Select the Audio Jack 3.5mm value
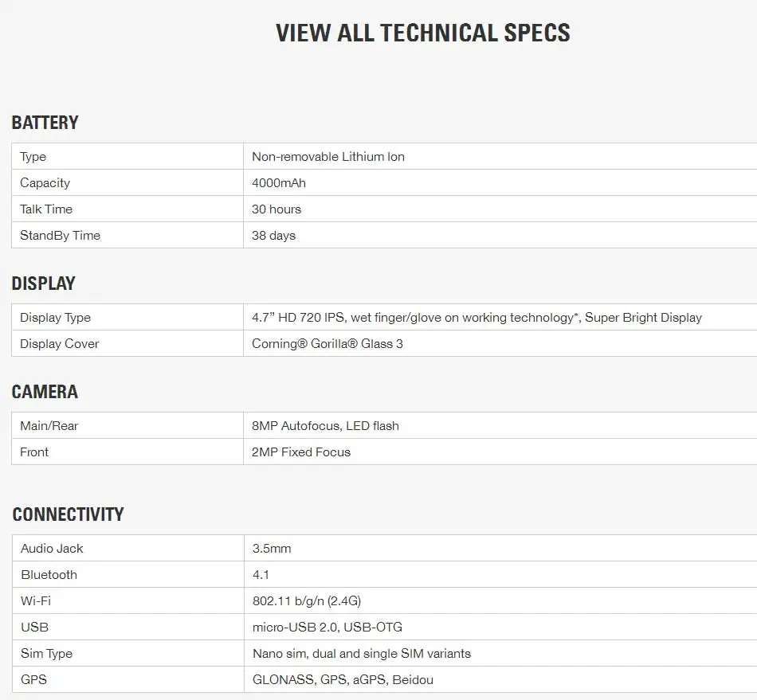Image resolution: width=757 pixels, height=700 pixels. coord(272,549)
